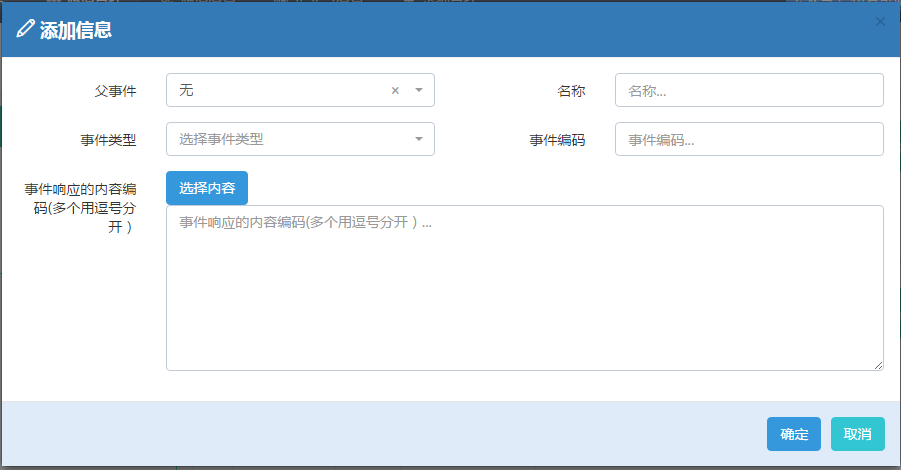Image resolution: width=901 pixels, height=470 pixels.
Task: Click the 事件响应的内容编码 label text
Action: (82, 207)
